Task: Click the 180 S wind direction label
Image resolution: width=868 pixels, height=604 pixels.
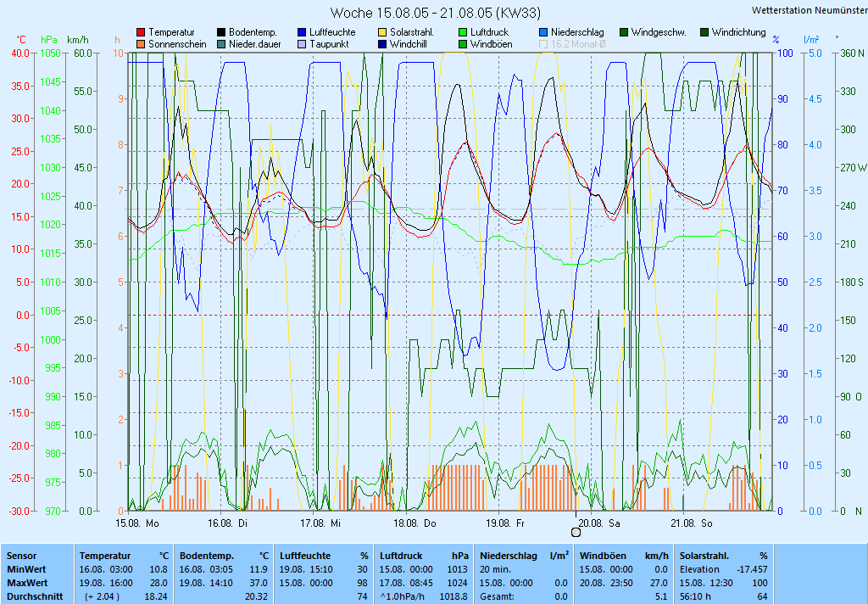Action: tap(851, 282)
